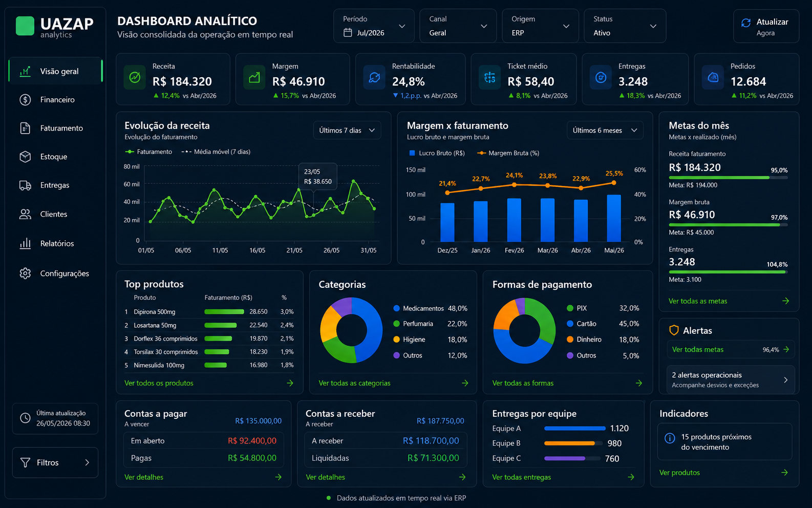Click arrow beside Ver todos os produtos
Image resolution: width=812 pixels, height=508 pixels.
click(290, 383)
